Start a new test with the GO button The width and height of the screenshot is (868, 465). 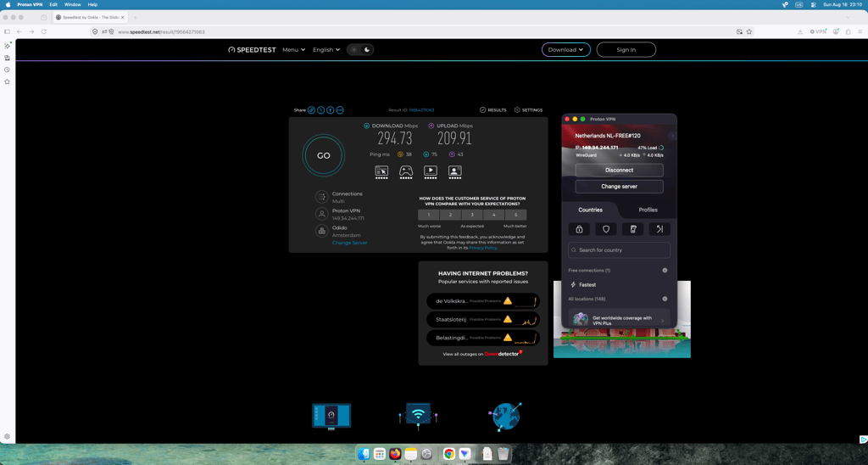[x=323, y=156]
